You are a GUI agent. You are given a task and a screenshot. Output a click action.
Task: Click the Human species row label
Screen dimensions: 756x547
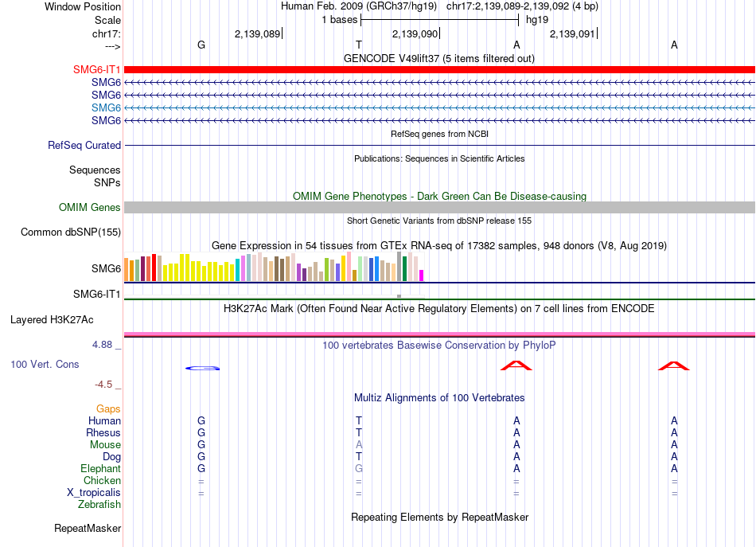point(104,420)
